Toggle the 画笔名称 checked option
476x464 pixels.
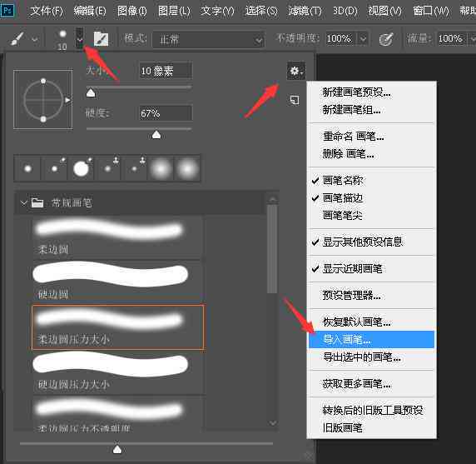click(372, 181)
